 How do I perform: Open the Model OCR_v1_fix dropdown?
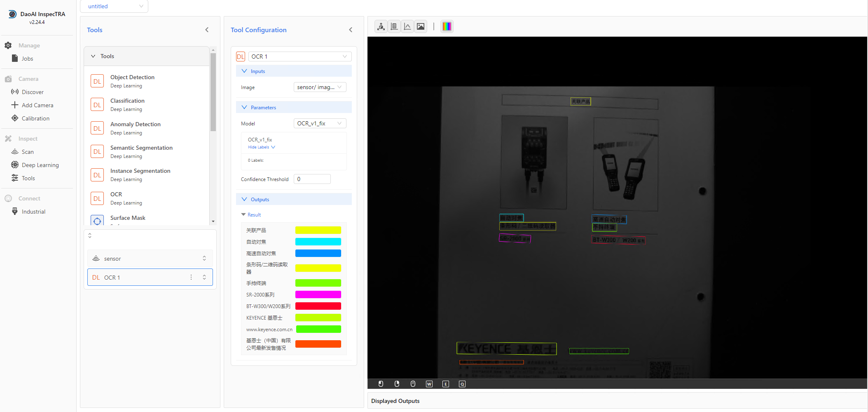click(320, 123)
